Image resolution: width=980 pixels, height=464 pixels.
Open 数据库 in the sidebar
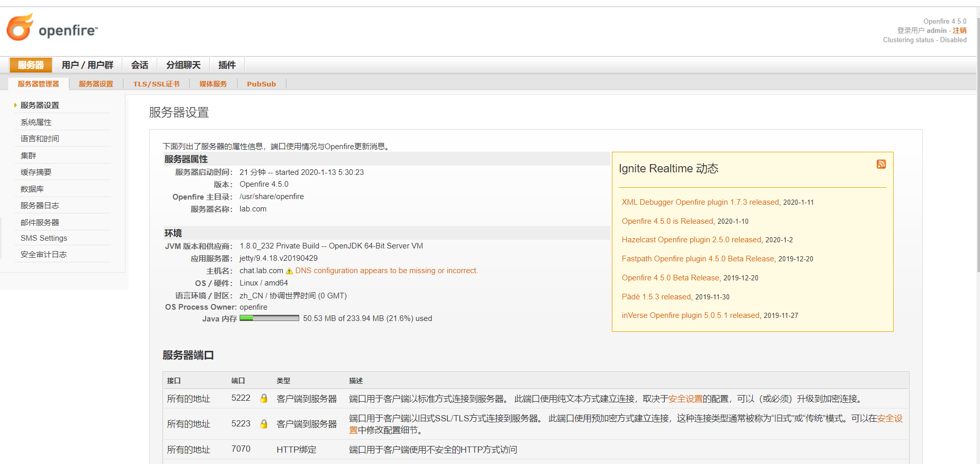point(32,189)
